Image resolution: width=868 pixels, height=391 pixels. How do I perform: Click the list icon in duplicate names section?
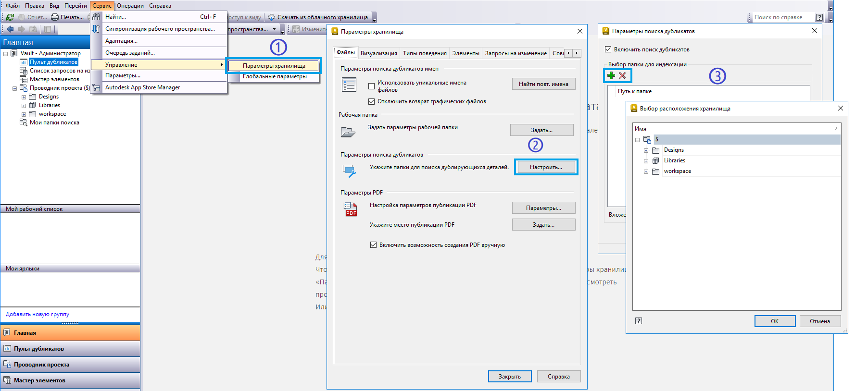point(349,85)
